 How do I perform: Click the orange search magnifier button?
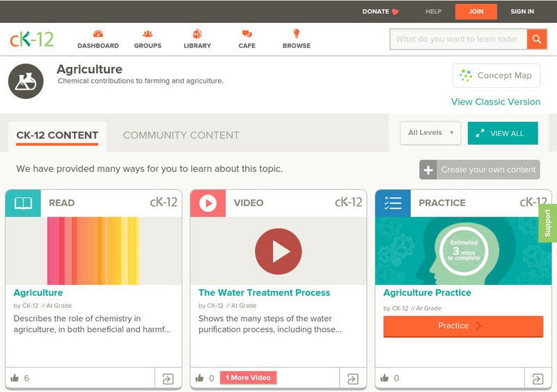[537, 39]
